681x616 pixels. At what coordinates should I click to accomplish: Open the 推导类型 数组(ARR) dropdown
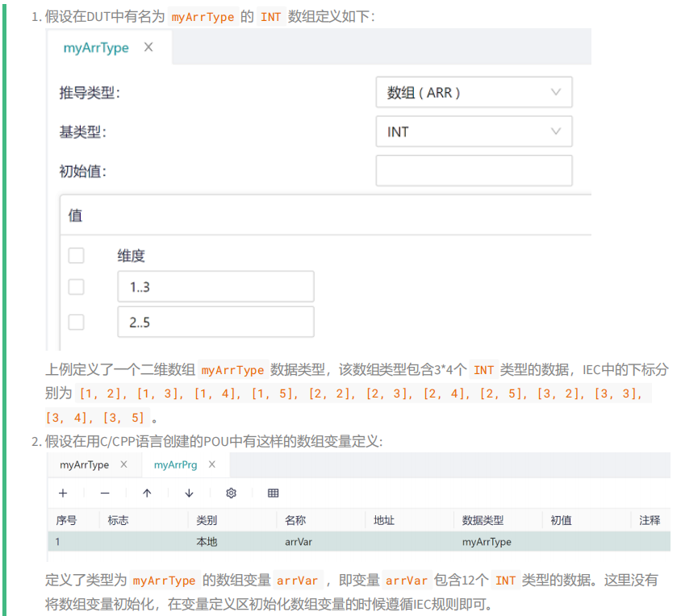(474, 92)
